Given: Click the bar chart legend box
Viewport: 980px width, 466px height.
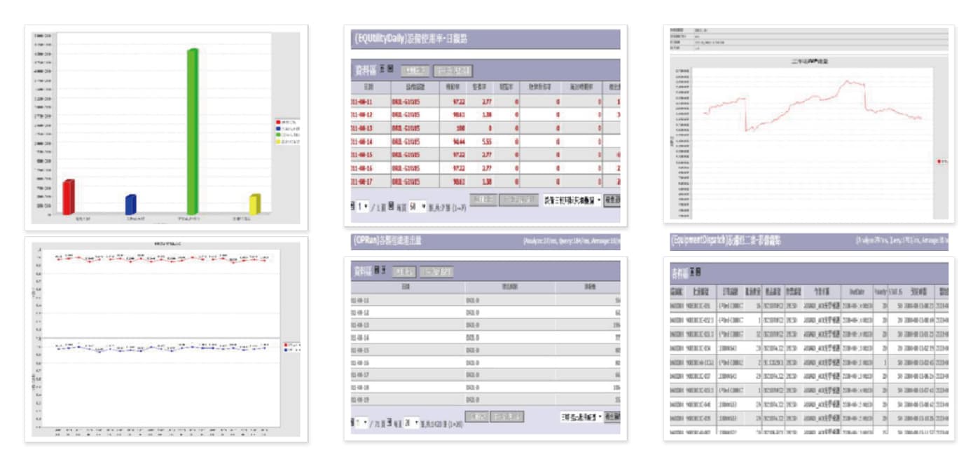Looking at the screenshot, I should coord(288,131).
